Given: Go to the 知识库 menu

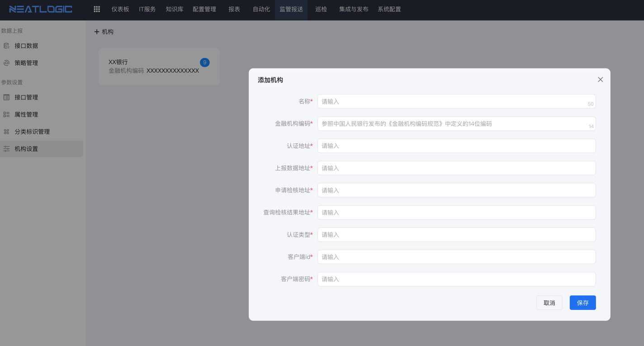Looking at the screenshot, I should pyautogui.click(x=175, y=9).
